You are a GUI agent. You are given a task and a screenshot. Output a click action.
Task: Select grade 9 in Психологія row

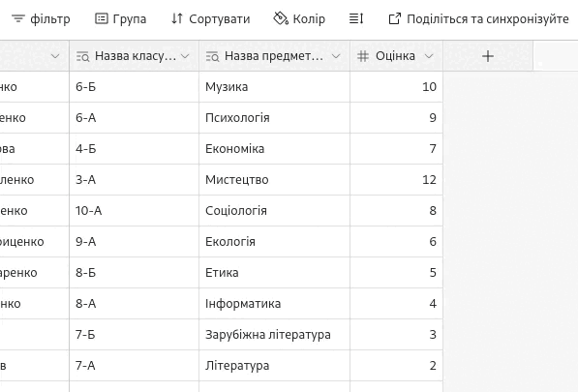point(397,118)
